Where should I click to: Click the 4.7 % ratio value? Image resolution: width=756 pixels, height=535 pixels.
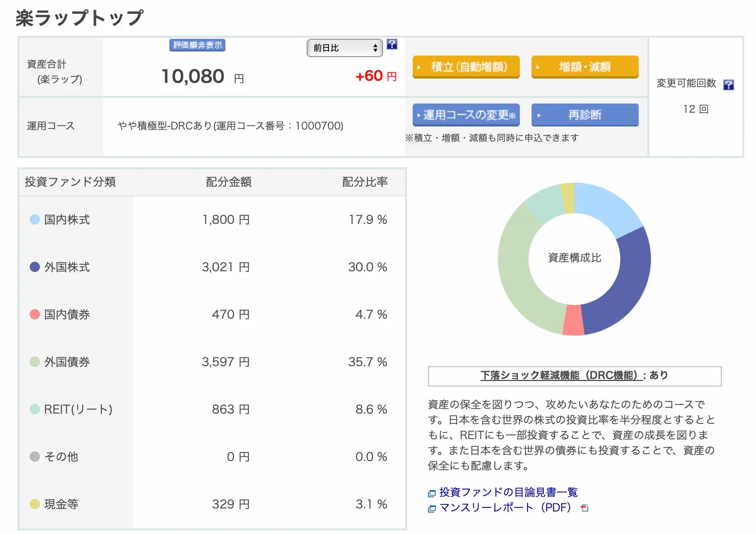pyautogui.click(x=371, y=315)
